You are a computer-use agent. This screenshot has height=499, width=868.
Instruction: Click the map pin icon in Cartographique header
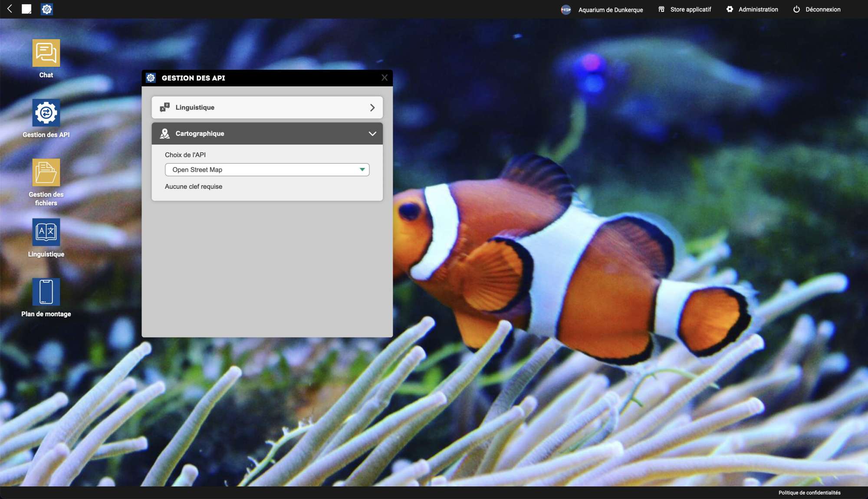(x=164, y=134)
